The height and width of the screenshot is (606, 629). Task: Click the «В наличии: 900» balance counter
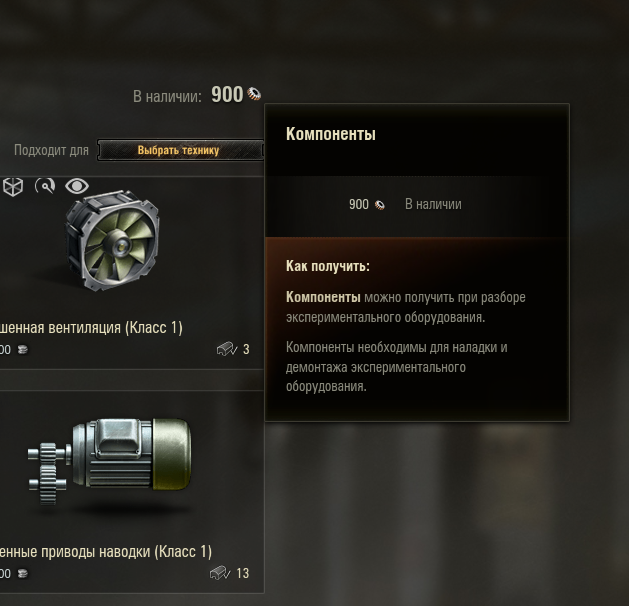tap(197, 95)
